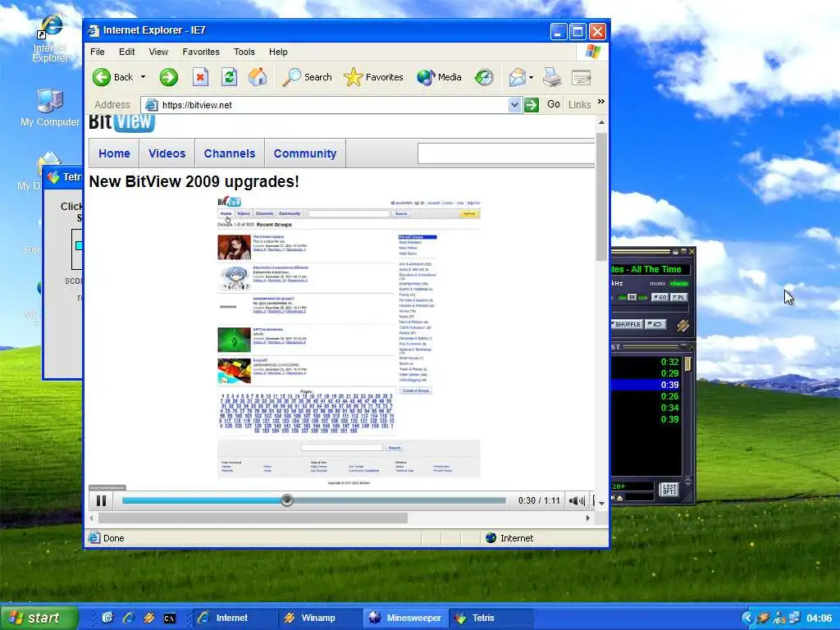Click the BitView logo on the page

tap(121, 123)
